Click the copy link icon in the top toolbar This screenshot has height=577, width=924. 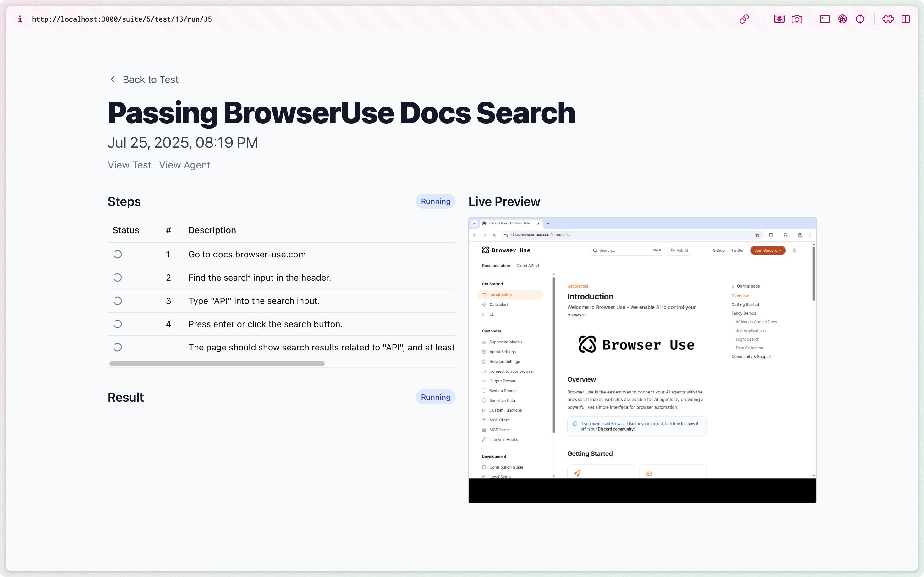(744, 19)
